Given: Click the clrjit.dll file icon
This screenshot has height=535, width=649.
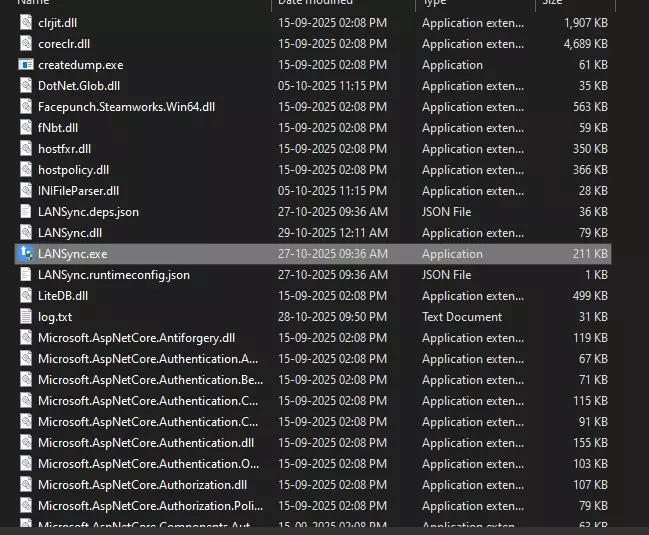Looking at the screenshot, I should tap(26, 22).
